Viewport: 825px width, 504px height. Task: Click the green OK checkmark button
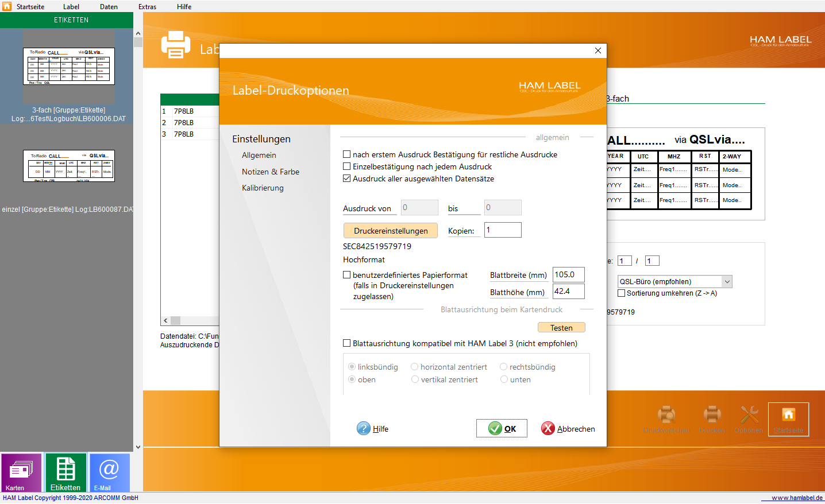coord(502,428)
